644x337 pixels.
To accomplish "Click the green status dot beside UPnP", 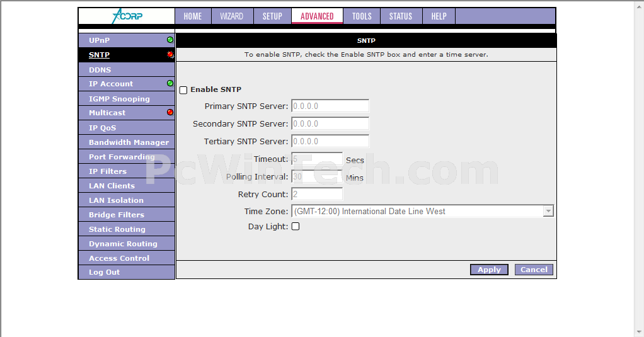I will tap(170, 40).
